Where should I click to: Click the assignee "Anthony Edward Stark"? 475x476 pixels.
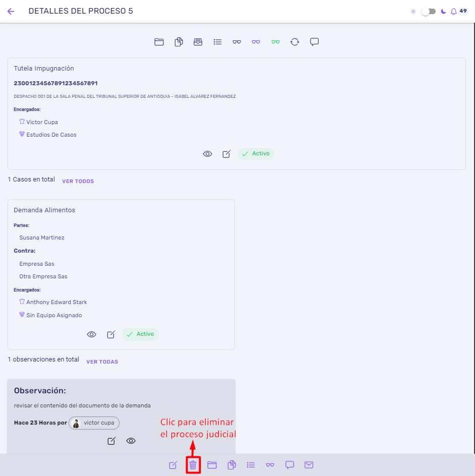56,303
